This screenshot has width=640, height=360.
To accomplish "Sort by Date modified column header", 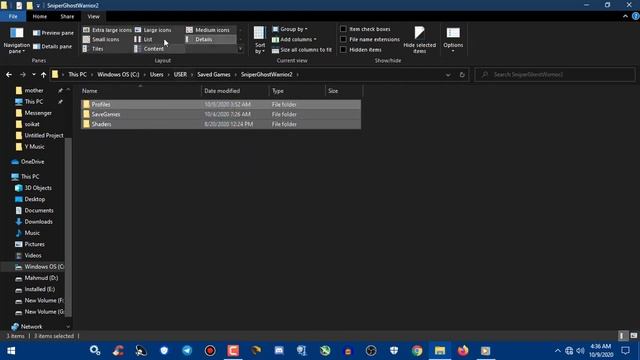I will [235, 91].
